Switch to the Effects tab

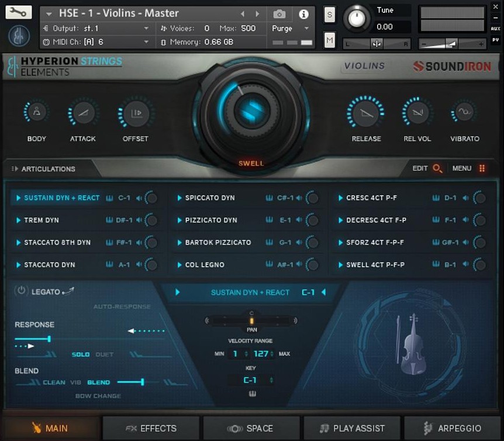pos(151,428)
